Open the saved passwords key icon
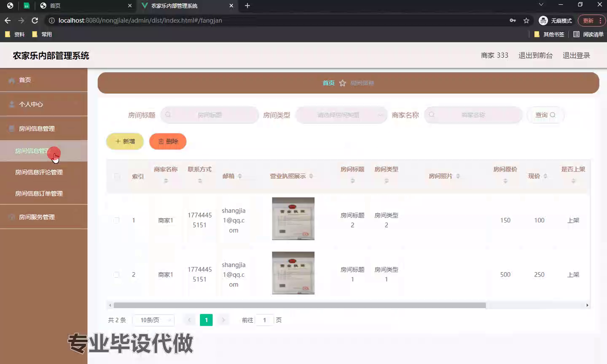The image size is (607, 364). coord(513,20)
